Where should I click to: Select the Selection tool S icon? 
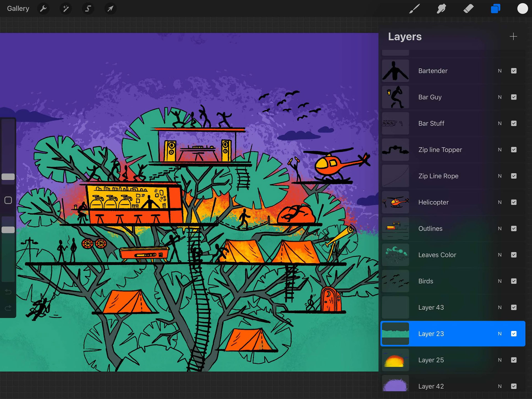point(88,9)
